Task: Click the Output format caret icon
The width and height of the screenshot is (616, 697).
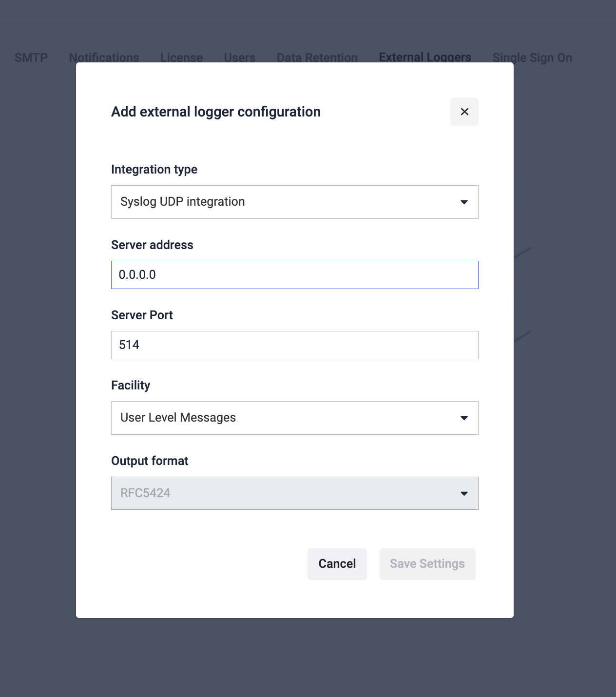Action: 464,493
